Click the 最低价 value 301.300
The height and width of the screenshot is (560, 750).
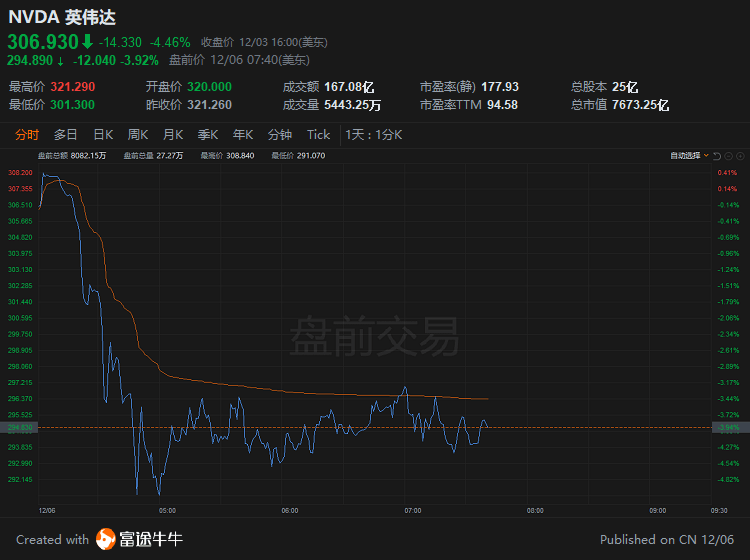(73, 104)
